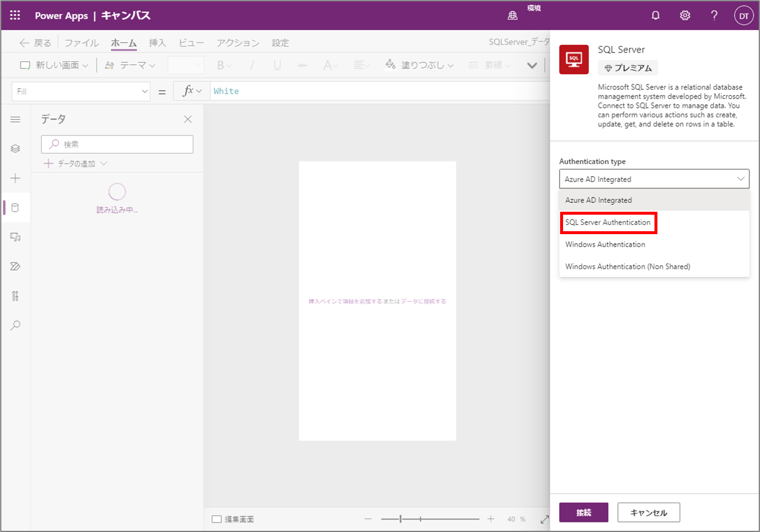Expand the left navigation hamburger menu
The width and height of the screenshot is (760, 532).
pyautogui.click(x=16, y=119)
